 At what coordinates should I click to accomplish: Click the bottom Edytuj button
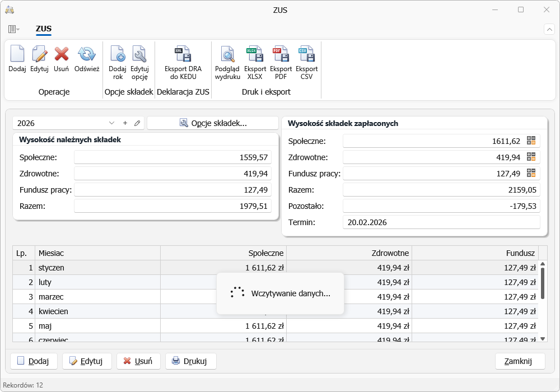[87, 361]
